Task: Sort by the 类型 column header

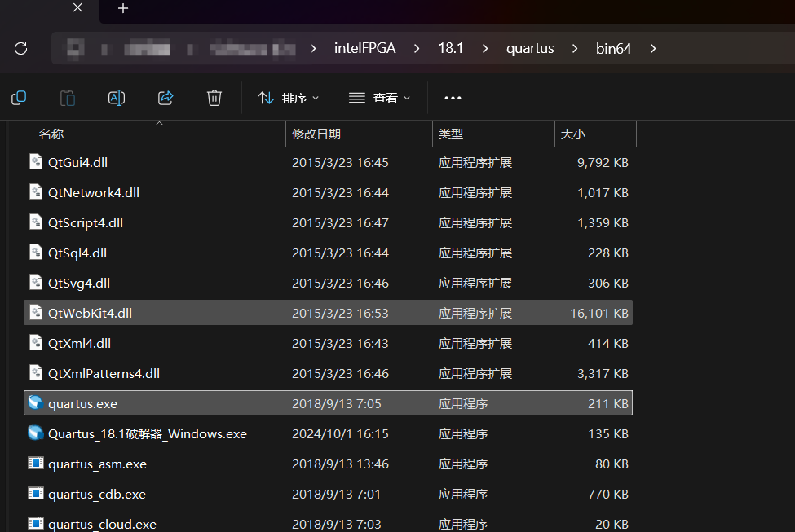Action: [x=450, y=134]
